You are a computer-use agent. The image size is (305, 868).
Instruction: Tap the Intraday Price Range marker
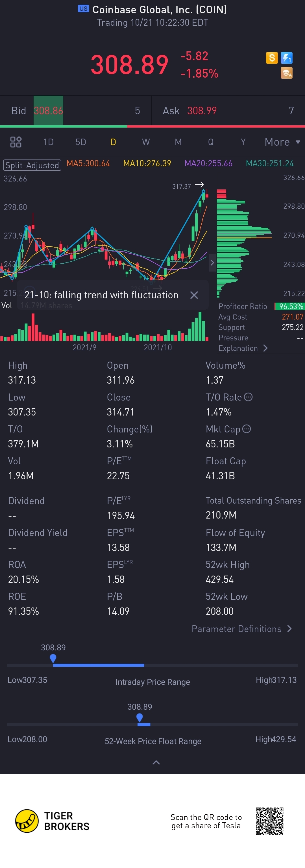53,659
